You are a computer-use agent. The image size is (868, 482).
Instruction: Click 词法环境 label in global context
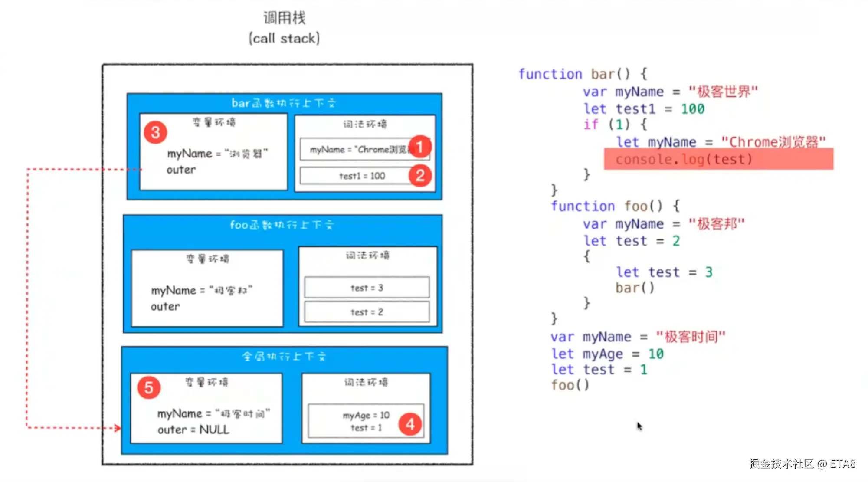coord(366,382)
